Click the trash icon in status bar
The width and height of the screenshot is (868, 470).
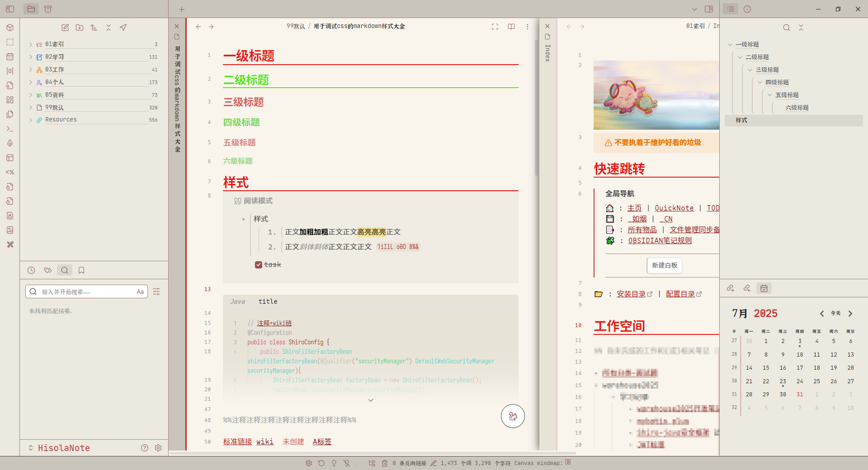385,463
